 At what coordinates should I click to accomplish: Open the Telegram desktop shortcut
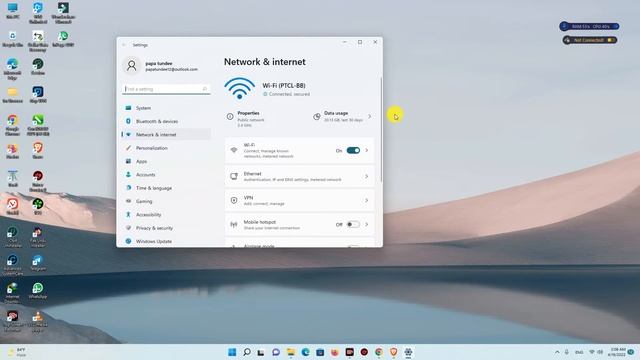pos(38,262)
